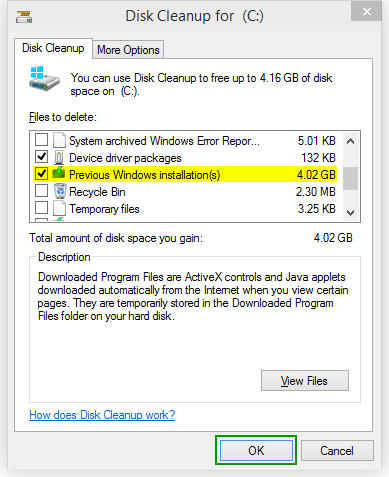Tick the Recycle Bin checkbox

[x=42, y=191]
